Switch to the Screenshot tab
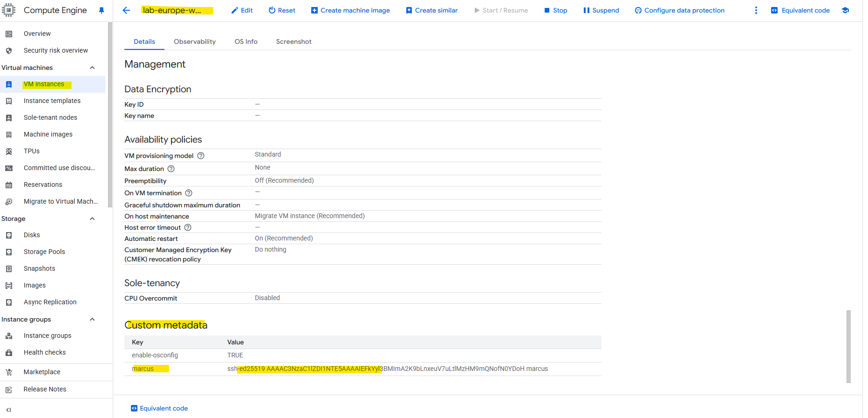Viewport: 868px width, 418px height. (294, 41)
